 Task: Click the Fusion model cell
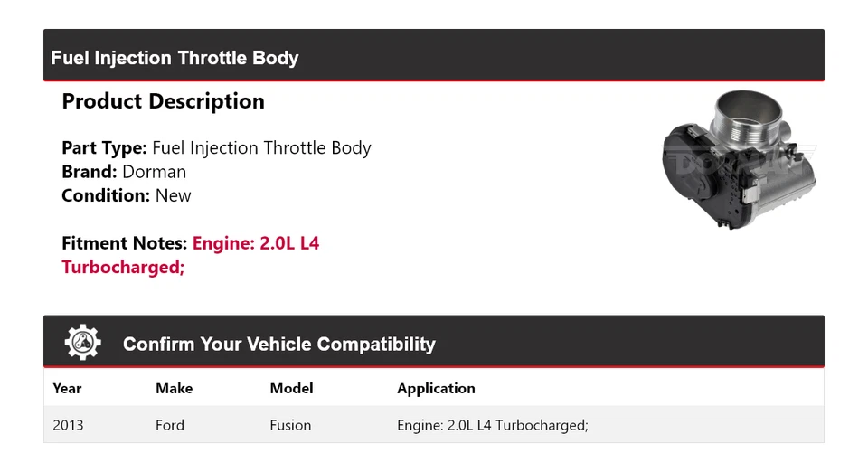[x=290, y=425]
